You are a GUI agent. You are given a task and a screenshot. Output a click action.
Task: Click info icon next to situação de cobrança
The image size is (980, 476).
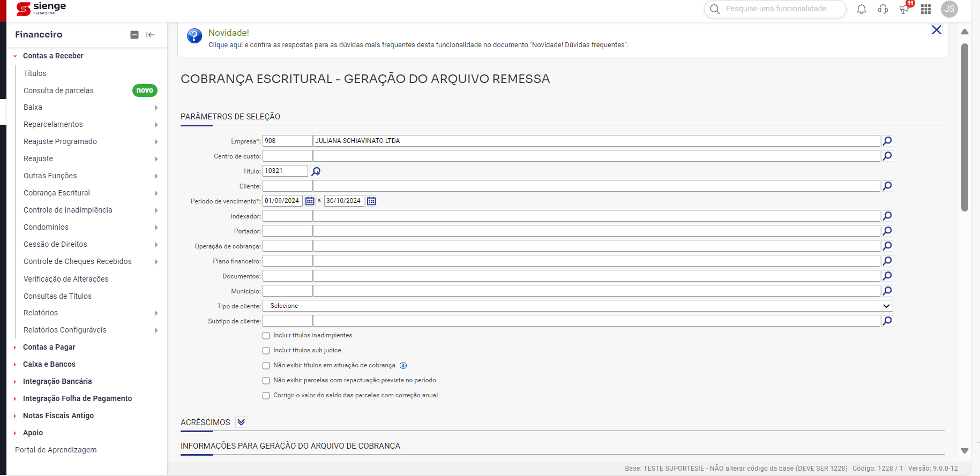coord(403,366)
